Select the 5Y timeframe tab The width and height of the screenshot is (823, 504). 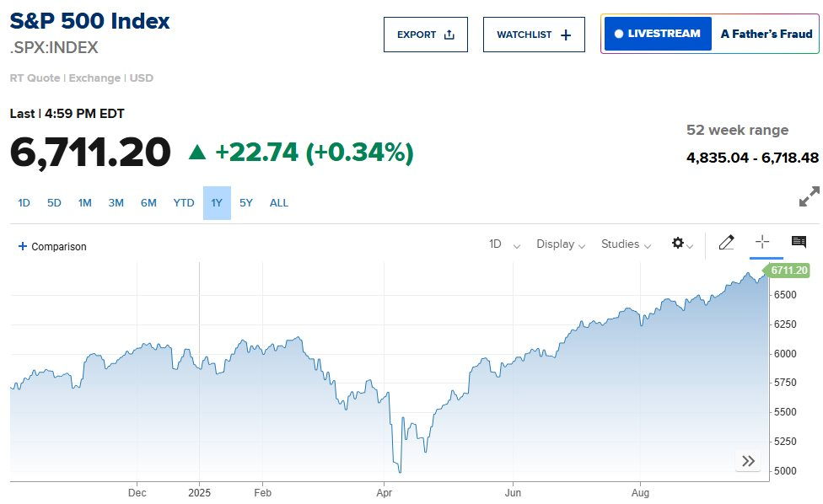click(x=245, y=203)
